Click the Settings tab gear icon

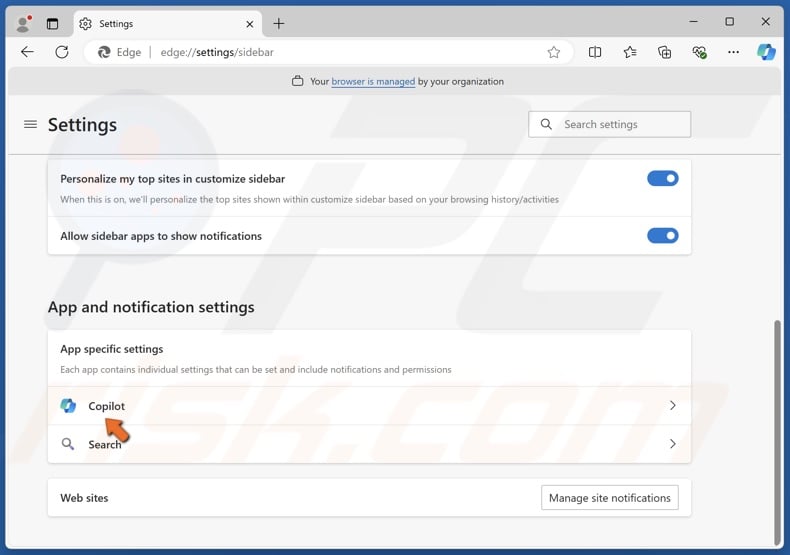click(x=86, y=24)
